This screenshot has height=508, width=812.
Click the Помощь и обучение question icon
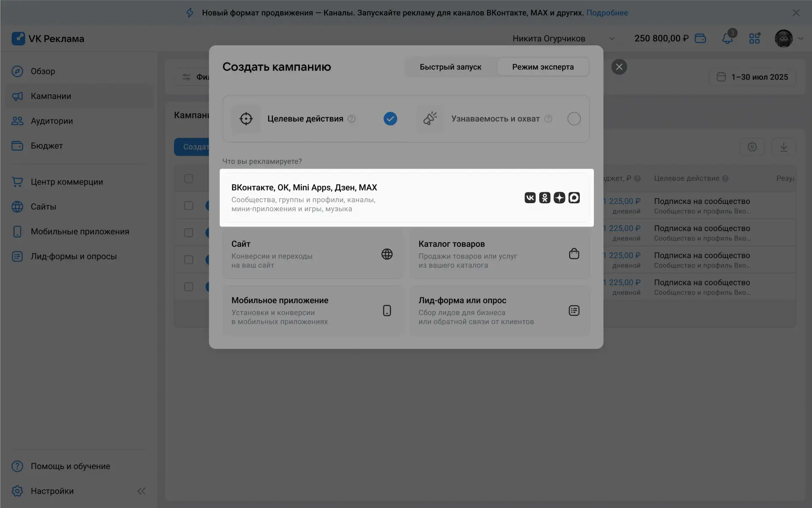(x=17, y=466)
